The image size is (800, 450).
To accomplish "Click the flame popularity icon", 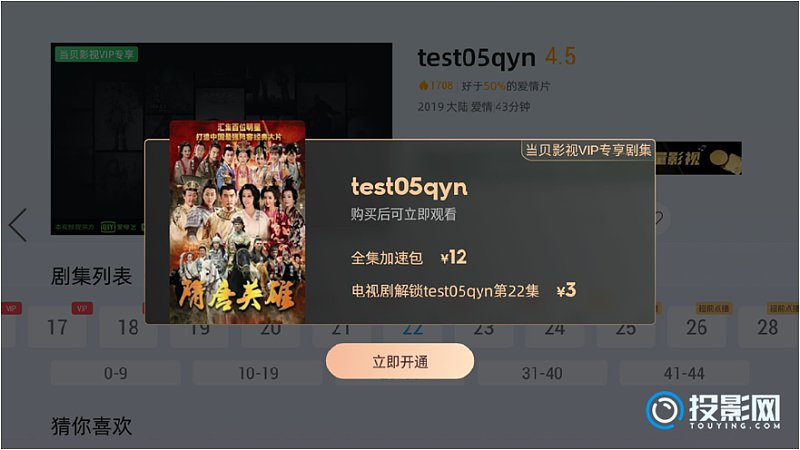I will 423,86.
